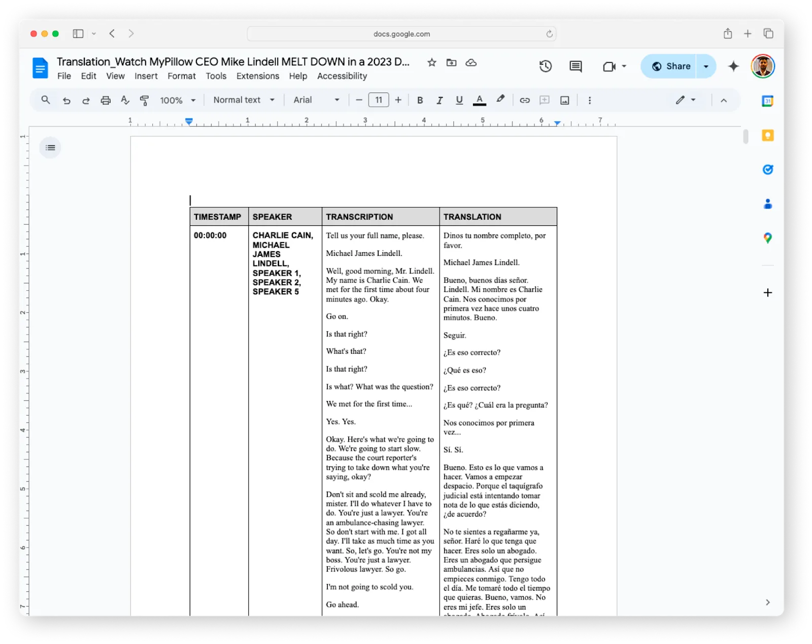Insert a link
Image resolution: width=812 pixels, height=644 pixels.
point(525,100)
